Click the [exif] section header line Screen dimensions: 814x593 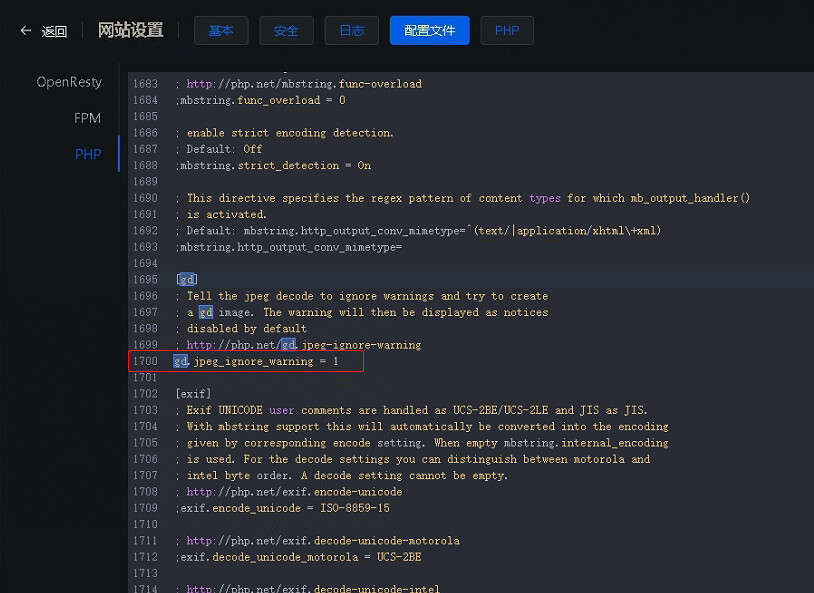pos(194,394)
